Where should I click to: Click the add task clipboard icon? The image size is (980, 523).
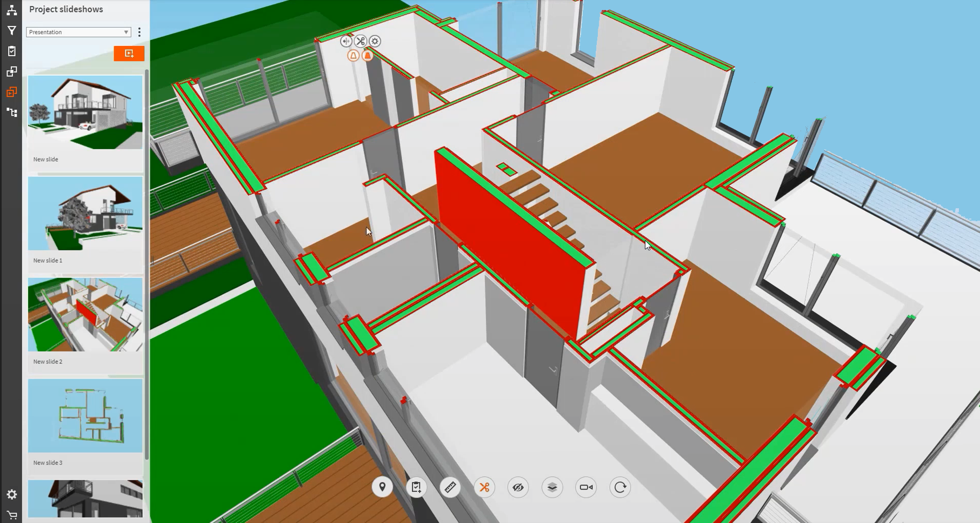click(416, 487)
